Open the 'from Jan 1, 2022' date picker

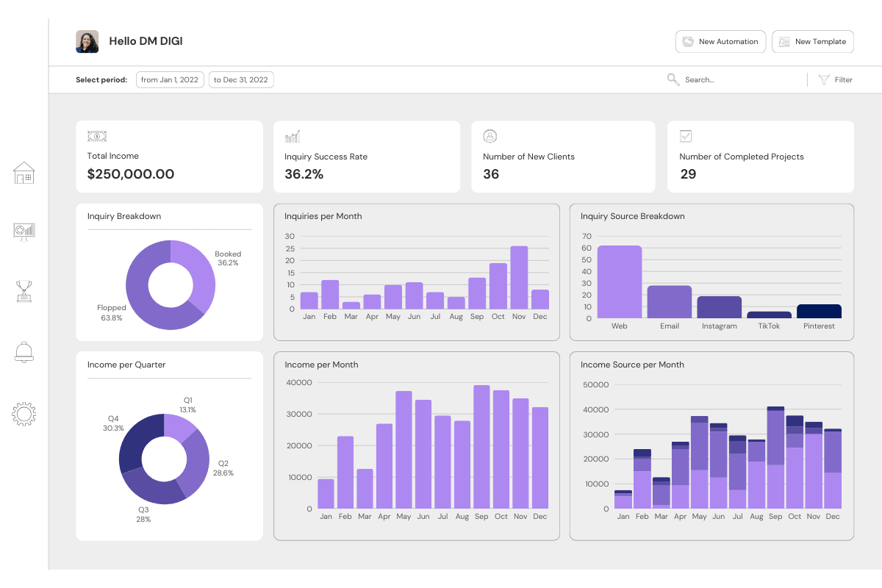coord(170,79)
